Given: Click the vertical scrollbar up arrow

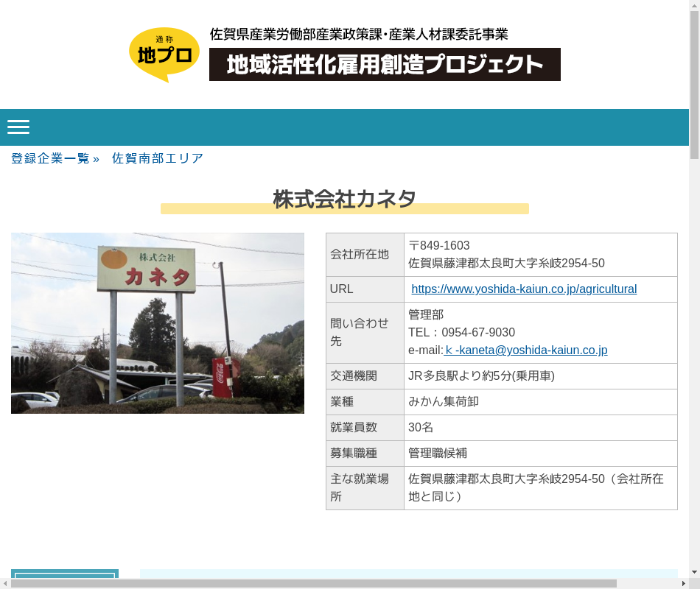Looking at the screenshot, I should (x=694, y=6).
